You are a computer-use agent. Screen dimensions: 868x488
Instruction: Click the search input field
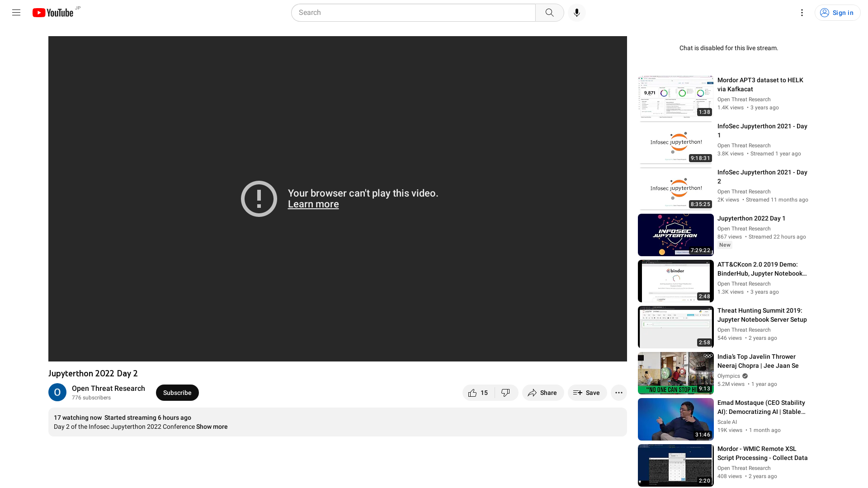click(x=412, y=12)
